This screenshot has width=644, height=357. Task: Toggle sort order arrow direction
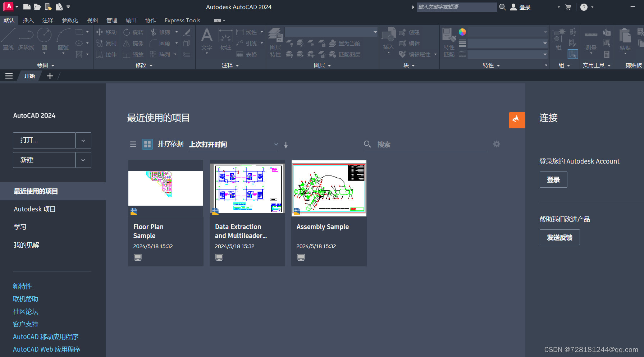pos(286,145)
